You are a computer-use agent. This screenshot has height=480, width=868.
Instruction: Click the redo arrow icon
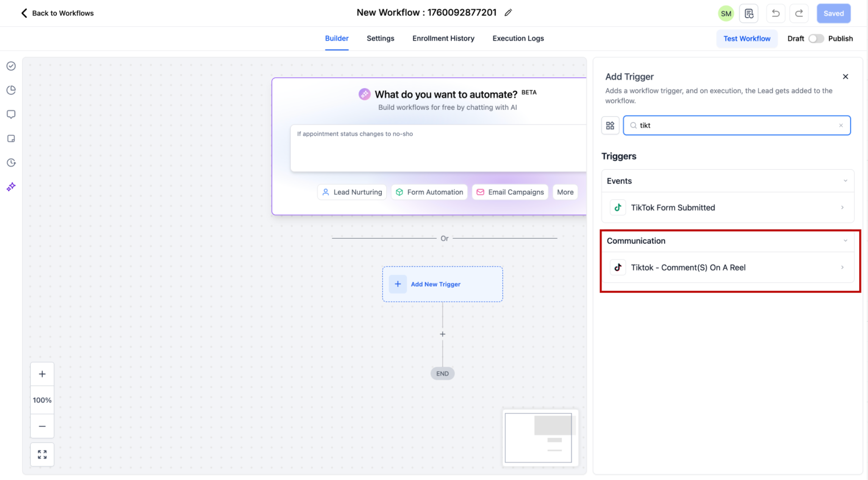(799, 13)
